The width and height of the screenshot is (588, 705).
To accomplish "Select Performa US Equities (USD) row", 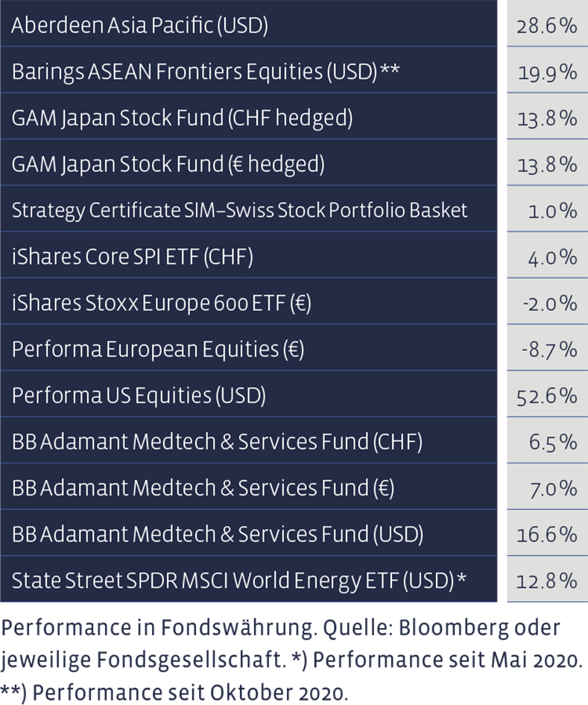I will pyautogui.click(x=139, y=396).
